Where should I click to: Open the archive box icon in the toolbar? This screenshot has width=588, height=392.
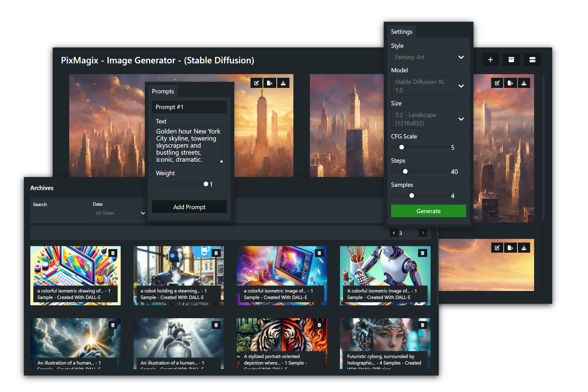click(x=511, y=59)
